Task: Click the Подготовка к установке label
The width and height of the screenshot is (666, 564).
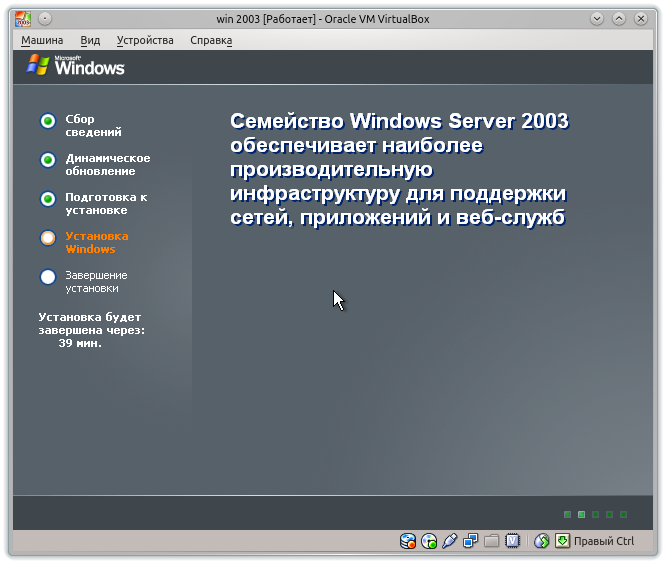Action: (106, 203)
